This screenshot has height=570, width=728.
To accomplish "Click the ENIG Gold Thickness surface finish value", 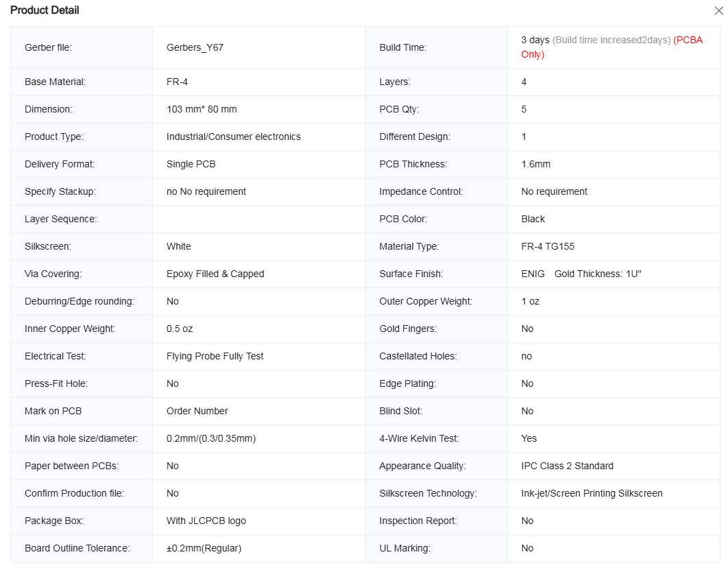I will click(x=581, y=274).
